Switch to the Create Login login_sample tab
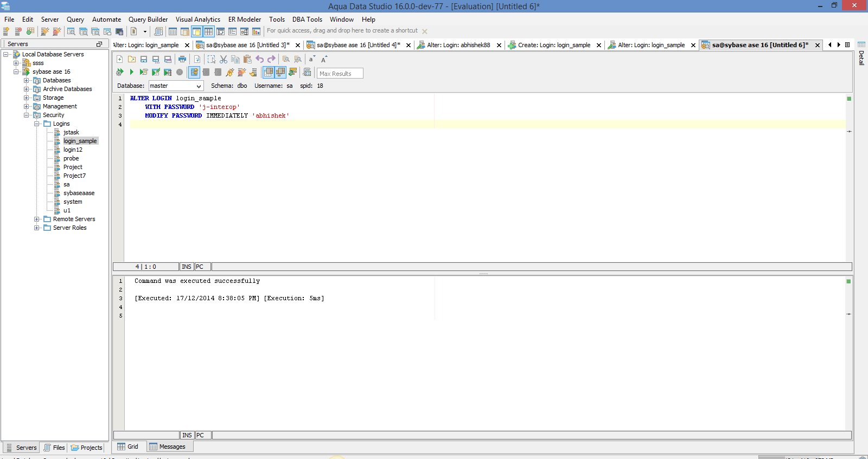The width and height of the screenshot is (868, 459). [x=554, y=45]
